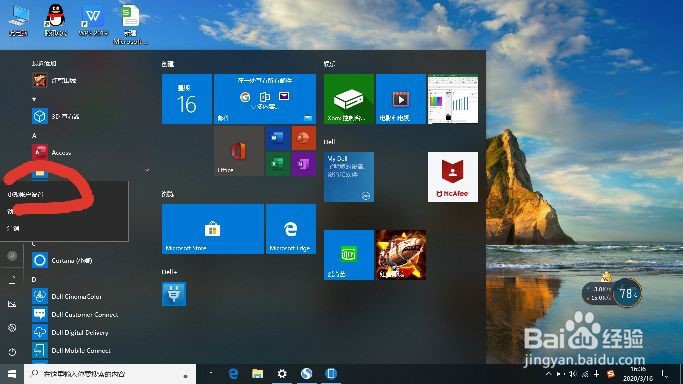683x384 pixels.
Task: Open the green iQIYI tile
Action: click(x=349, y=255)
